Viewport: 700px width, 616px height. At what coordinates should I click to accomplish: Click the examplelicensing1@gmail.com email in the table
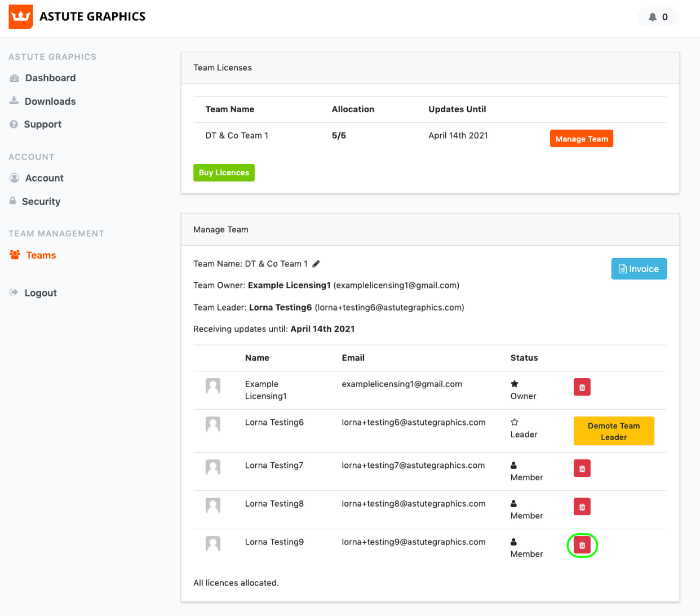(x=401, y=384)
